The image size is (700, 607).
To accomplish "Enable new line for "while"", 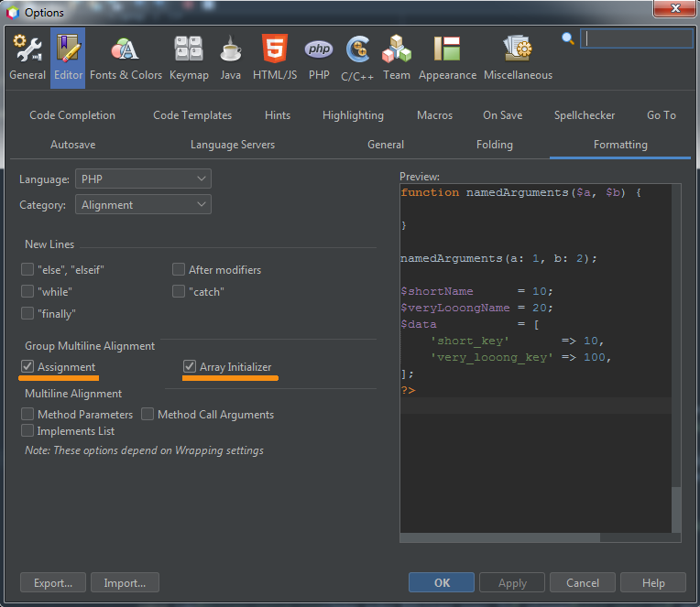I will (x=27, y=291).
